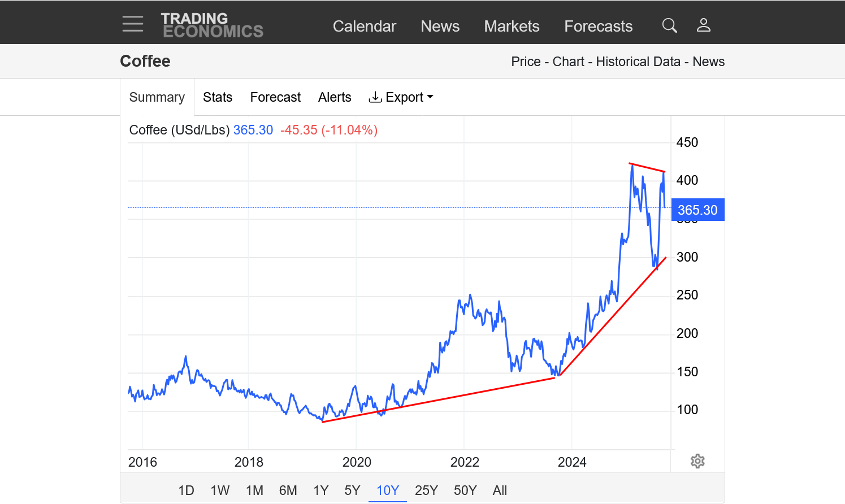Open the search magnifier icon
The height and width of the screenshot is (504, 845).
669,25
